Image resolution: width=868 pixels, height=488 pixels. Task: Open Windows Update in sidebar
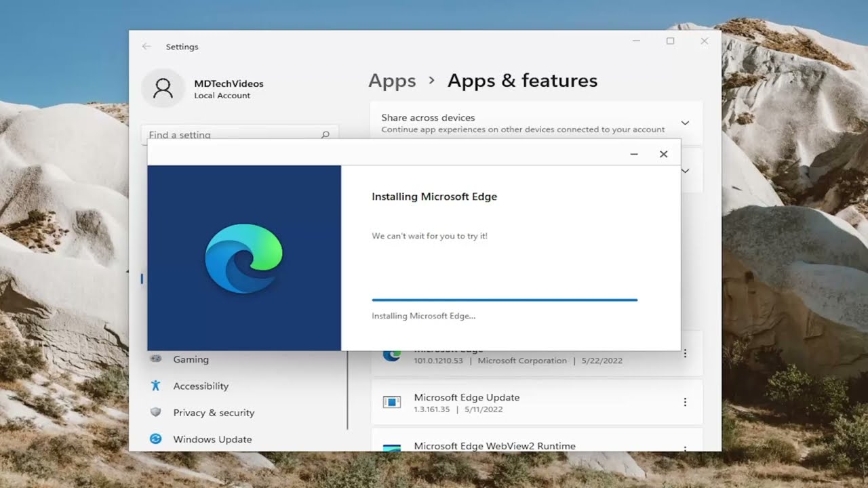pos(212,439)
